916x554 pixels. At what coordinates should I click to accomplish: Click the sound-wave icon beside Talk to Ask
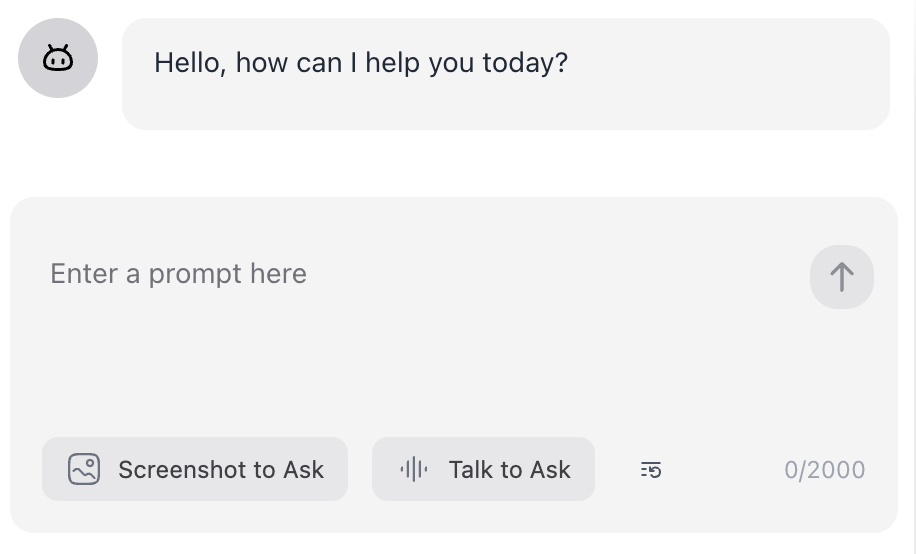pos(413,469)
